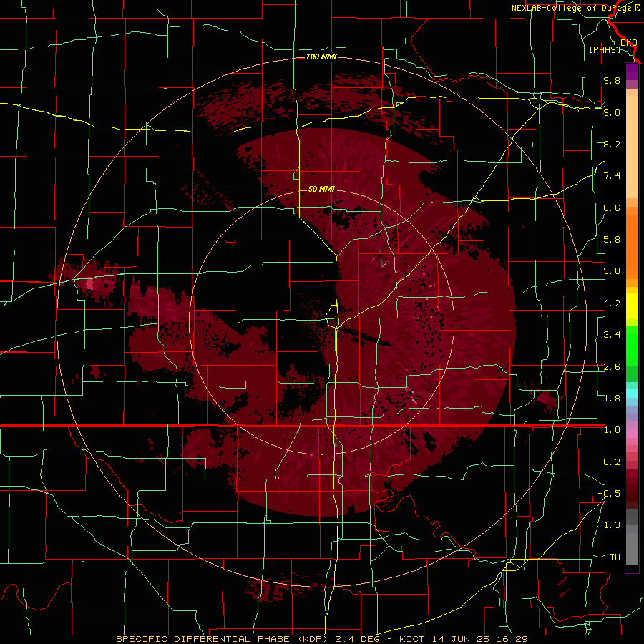
Task: Click the 4.2 scale value
Action: click(x=612, y=303)
